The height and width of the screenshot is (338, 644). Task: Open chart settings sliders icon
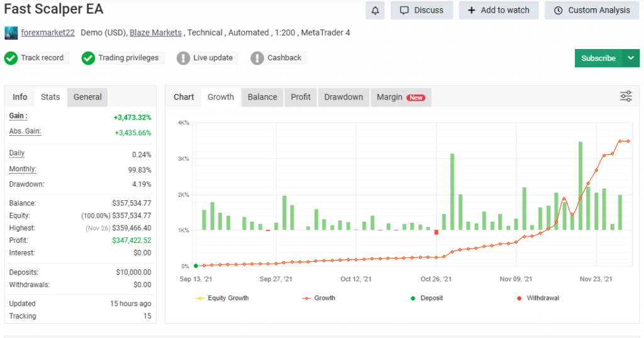(626, 96)
